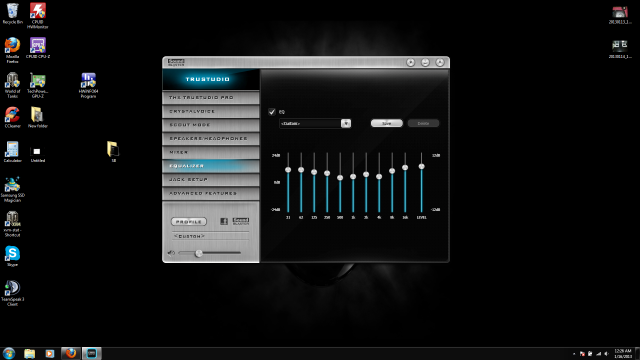
Task: Select the Samsung SSD Magician icon
Action: [13, 189]
